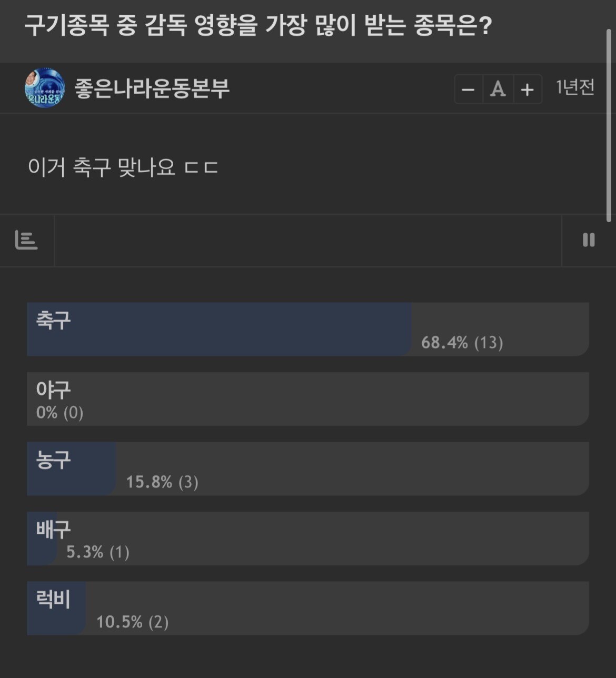Tap the pause-style icon on the toolbar right
Viewport: 616px width, 678px height.
click(x=589, y=240)
